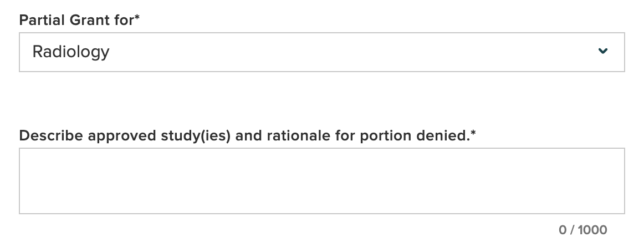Click the required asterisk after Partial Grant for
This screenshot has width=644, height=252.
pos(137,18)
